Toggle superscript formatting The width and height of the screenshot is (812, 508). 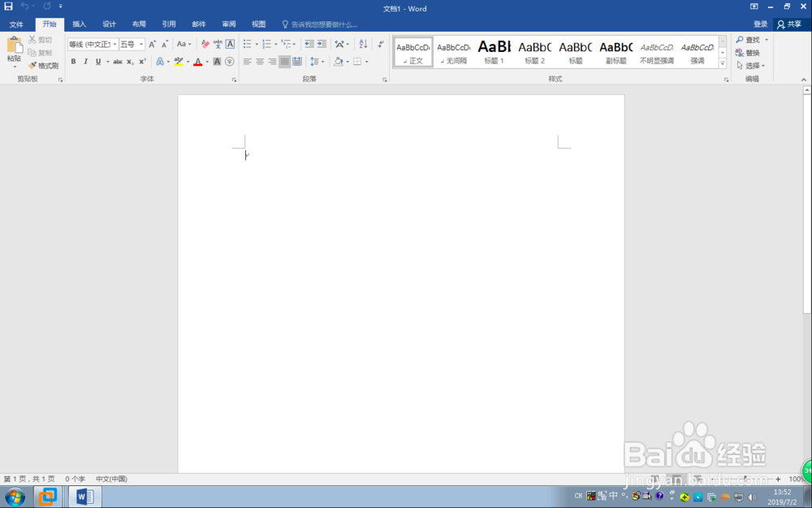point(142,61)
